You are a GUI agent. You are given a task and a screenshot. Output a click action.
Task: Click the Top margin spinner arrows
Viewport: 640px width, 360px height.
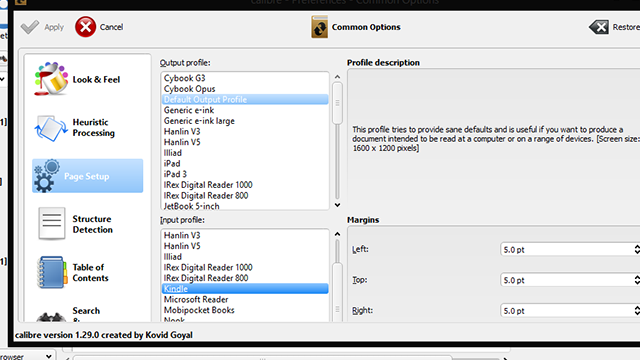tap(637, 280)
